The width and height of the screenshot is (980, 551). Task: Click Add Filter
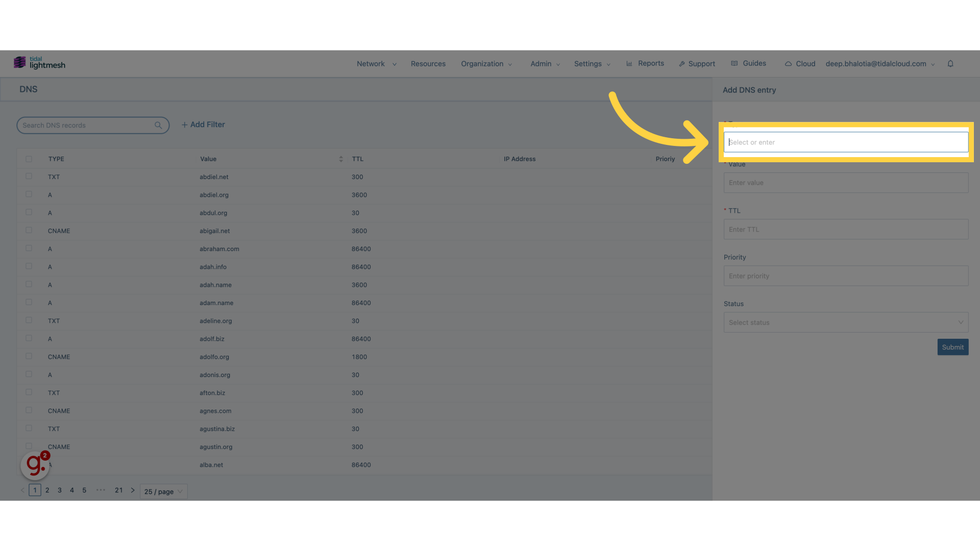click(203, 125)
